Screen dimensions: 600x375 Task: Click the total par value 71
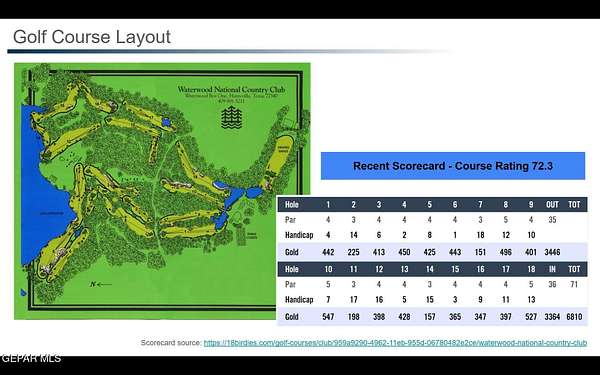[x=574, y=284]
